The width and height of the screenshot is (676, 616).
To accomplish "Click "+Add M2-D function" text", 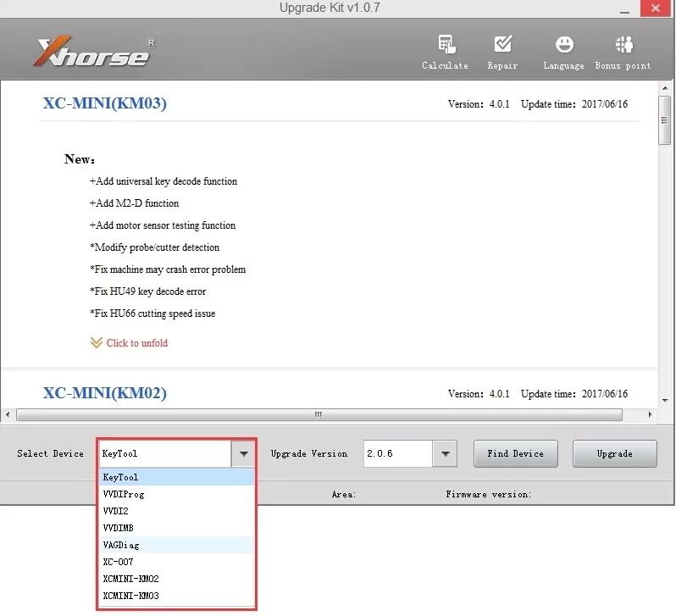I will coord(134,203).
